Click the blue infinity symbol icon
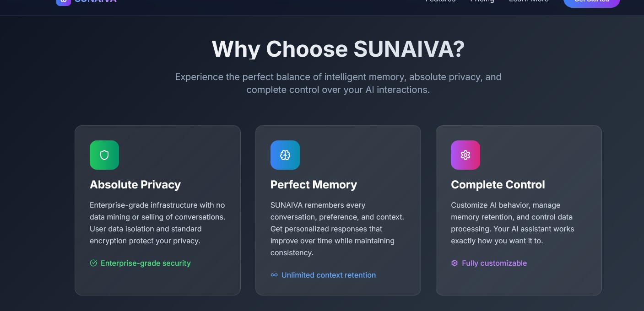 coord(274,275)
